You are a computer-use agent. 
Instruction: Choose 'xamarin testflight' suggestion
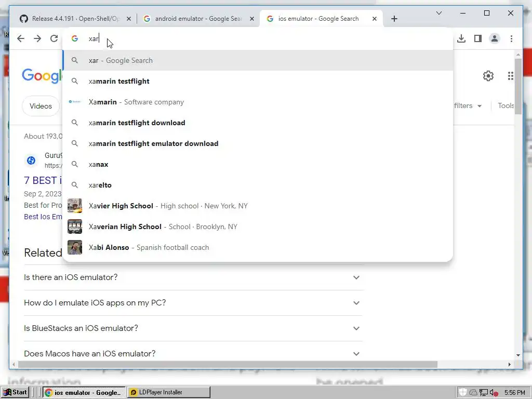point(258,81)
